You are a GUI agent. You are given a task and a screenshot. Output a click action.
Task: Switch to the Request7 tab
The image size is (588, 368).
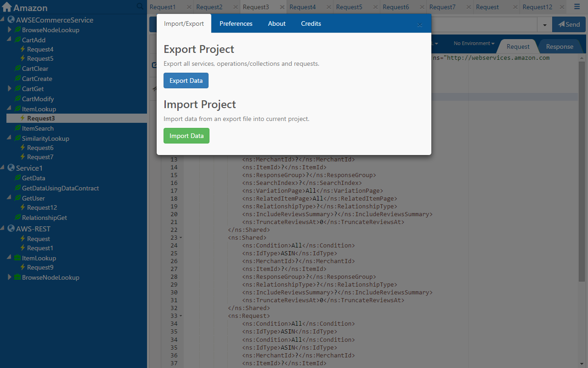[442, 7]
